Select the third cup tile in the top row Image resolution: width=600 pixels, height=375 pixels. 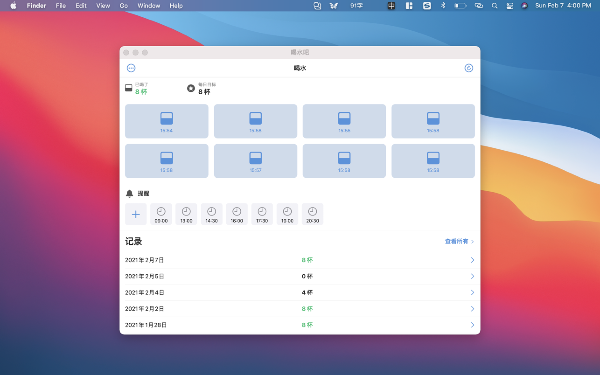[344, 121]
